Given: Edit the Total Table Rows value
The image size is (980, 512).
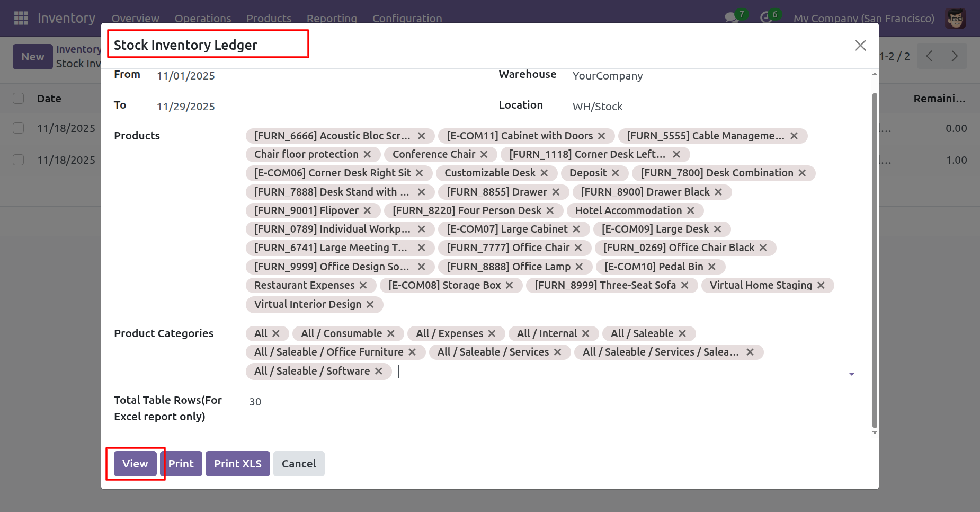Looking at the screenshot, I should (255, 402).
